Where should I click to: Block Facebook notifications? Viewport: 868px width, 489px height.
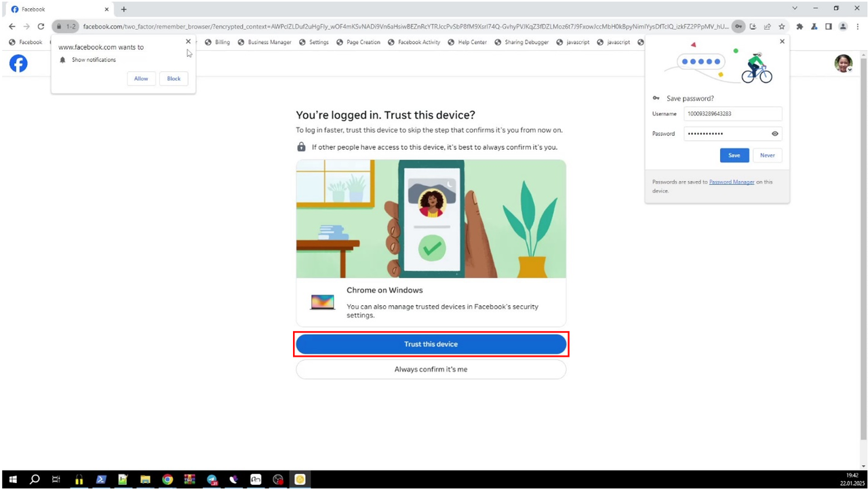click(x=174, y=79)
